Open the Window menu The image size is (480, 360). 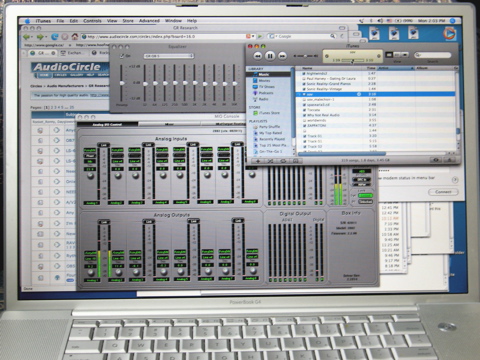173,21
